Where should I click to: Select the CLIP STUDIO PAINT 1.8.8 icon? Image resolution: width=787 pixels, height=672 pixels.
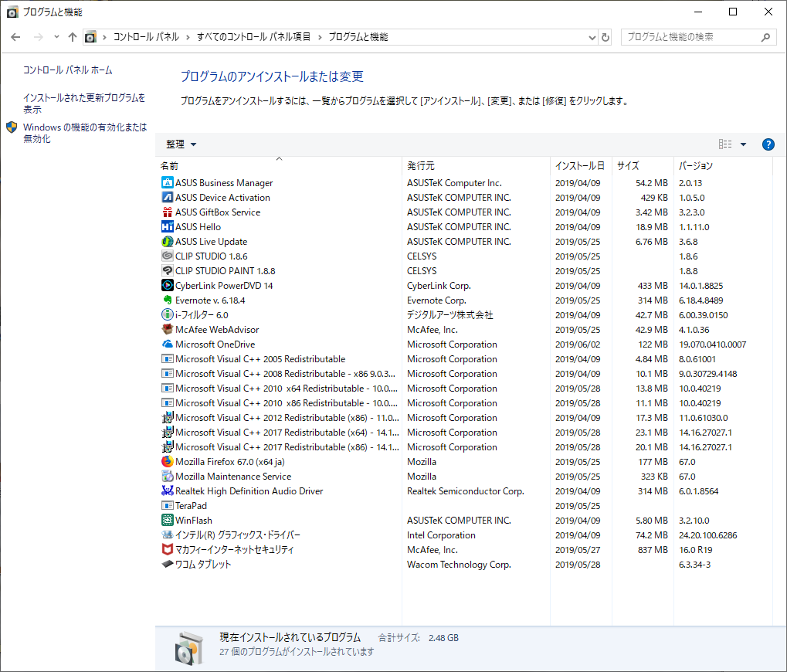click(x=168, y=271)
